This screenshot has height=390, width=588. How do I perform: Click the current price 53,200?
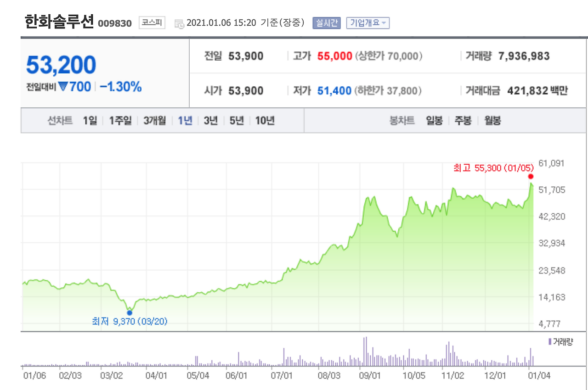click(61, 65)
